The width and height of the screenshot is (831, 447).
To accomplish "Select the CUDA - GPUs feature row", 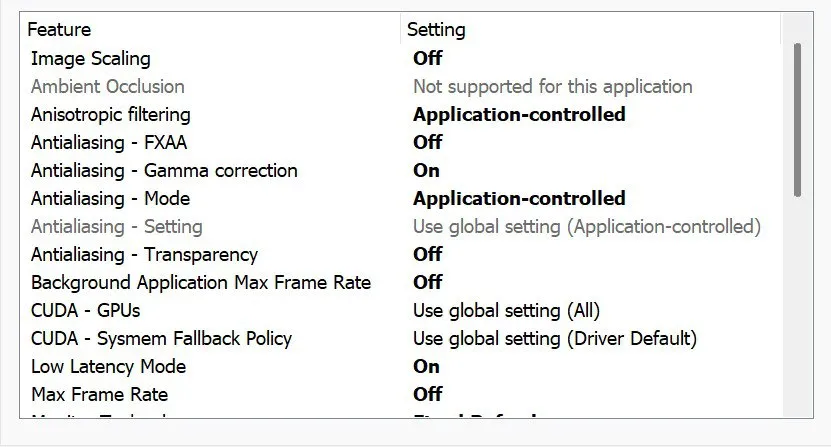I will (x=86, y=310).
